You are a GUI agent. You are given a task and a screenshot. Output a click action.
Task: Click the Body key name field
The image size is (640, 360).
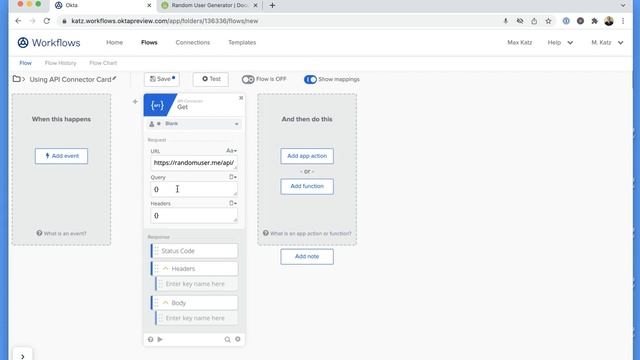(196, 318)
